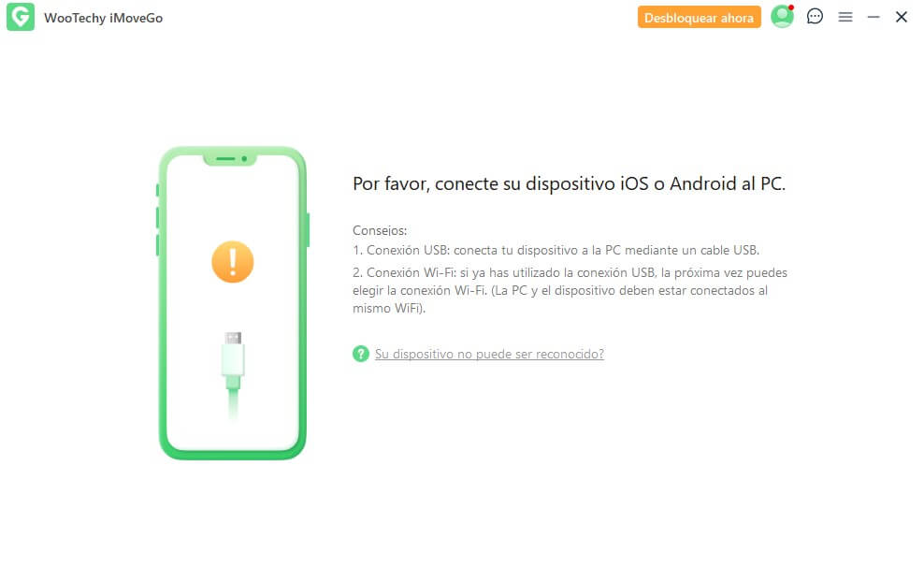This screenshot has height=568, width=924.
Task: Click the Conexión Wi-Fi tip text
Action: click(570, 290)
